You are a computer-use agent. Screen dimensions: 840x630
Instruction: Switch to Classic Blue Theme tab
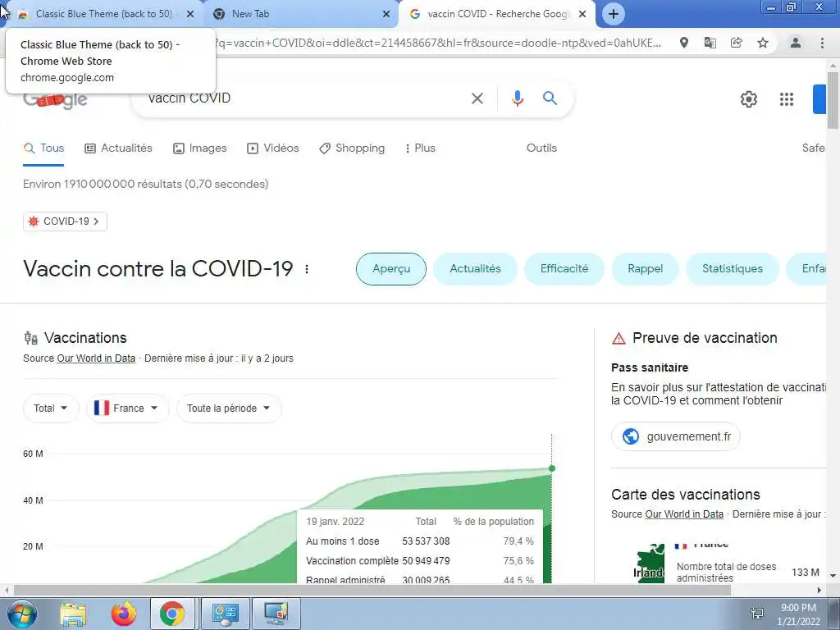click(x=104, y=14)
